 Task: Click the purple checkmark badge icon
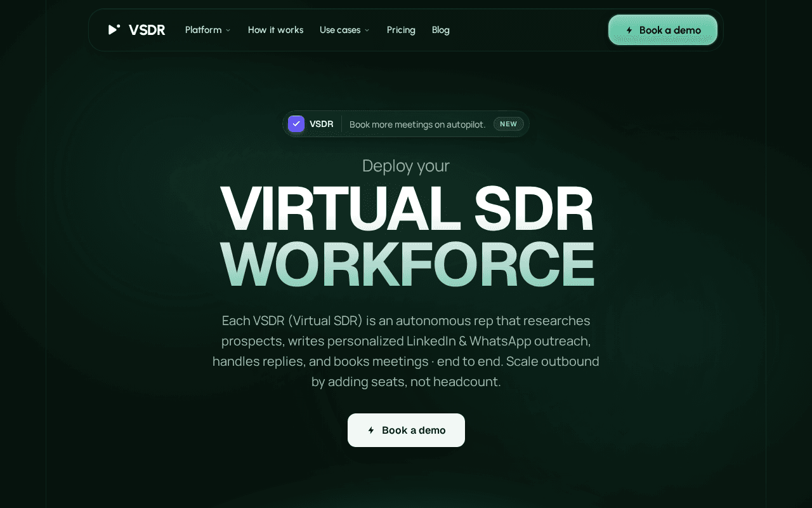(296, 124)
